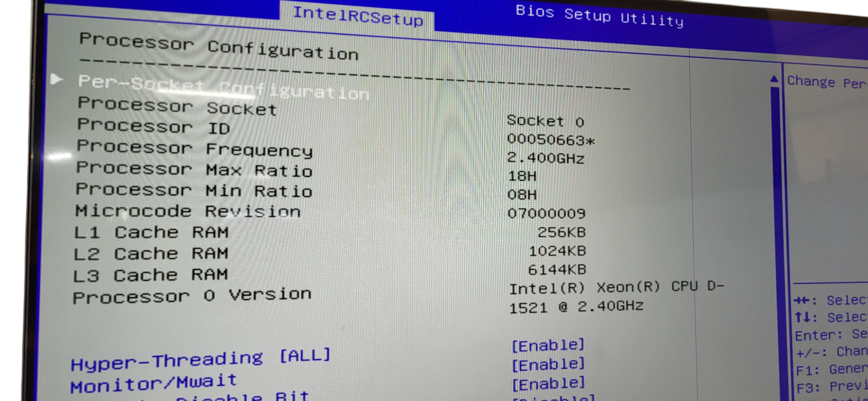The width and height of the screenshot is (868, 401).
Task: Click the third [Enable] value
Action: [549, 384]
